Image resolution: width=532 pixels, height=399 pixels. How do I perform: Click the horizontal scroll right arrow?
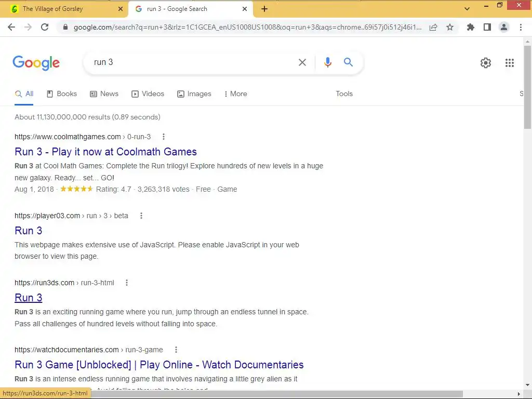(519, 394)
